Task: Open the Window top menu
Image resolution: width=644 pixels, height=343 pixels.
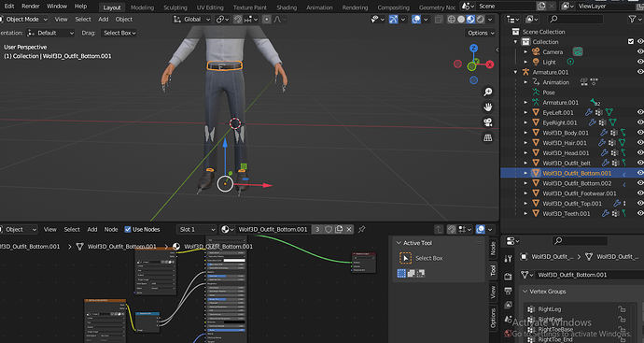Action: [x=57, y=7]
